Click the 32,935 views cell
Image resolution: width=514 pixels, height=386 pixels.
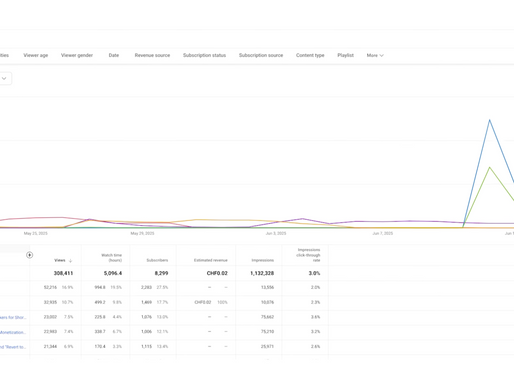coord(50,302)
